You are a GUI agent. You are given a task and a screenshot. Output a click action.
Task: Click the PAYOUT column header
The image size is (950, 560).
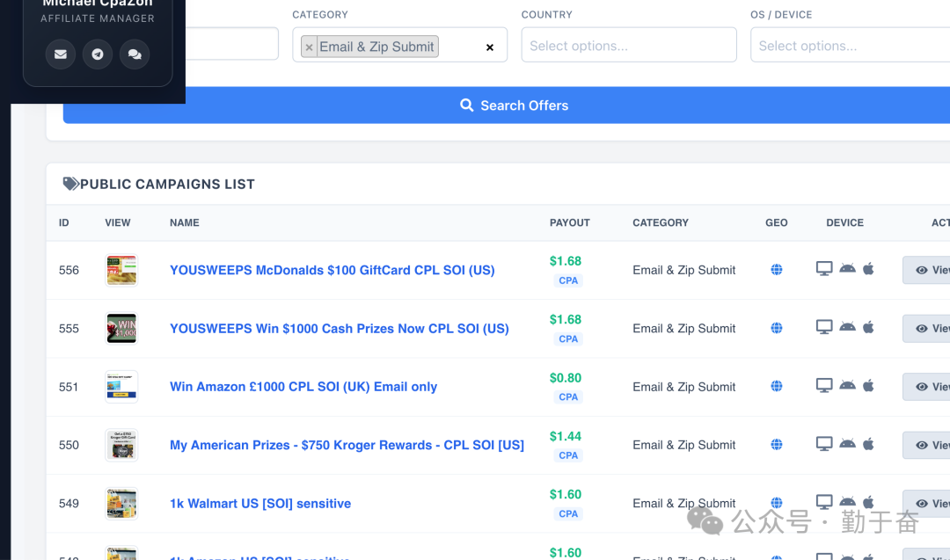(x=569, y=222)
